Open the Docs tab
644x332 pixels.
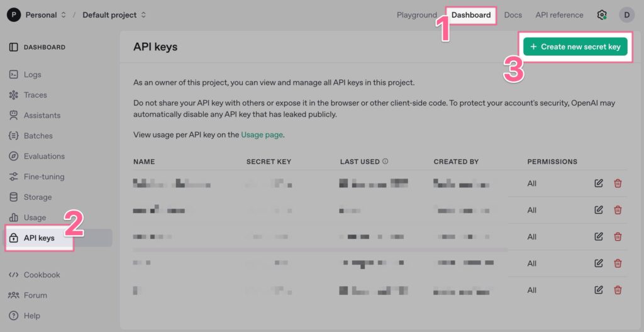(513, 15)
